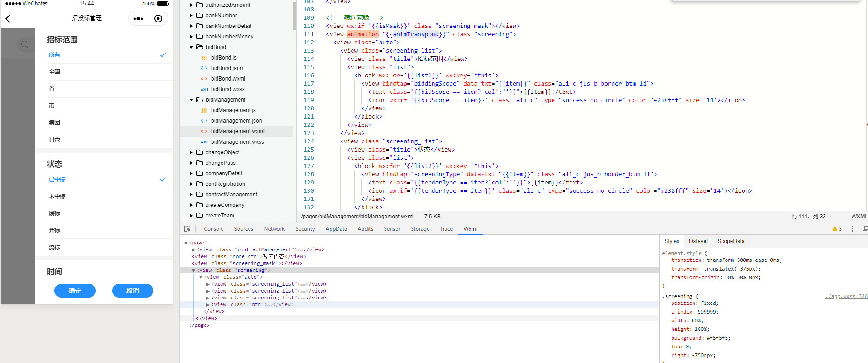Screen dimensions: 868x363
Task: Open the mini program three-dot menu
Action: coord(138,19)
